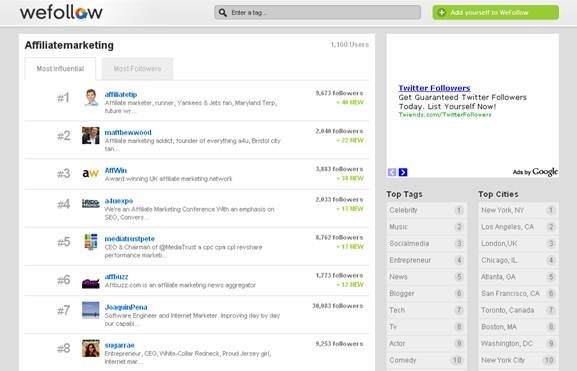Click the affbuzz avatar logo
Screen dimensions: 577x371
91,283
